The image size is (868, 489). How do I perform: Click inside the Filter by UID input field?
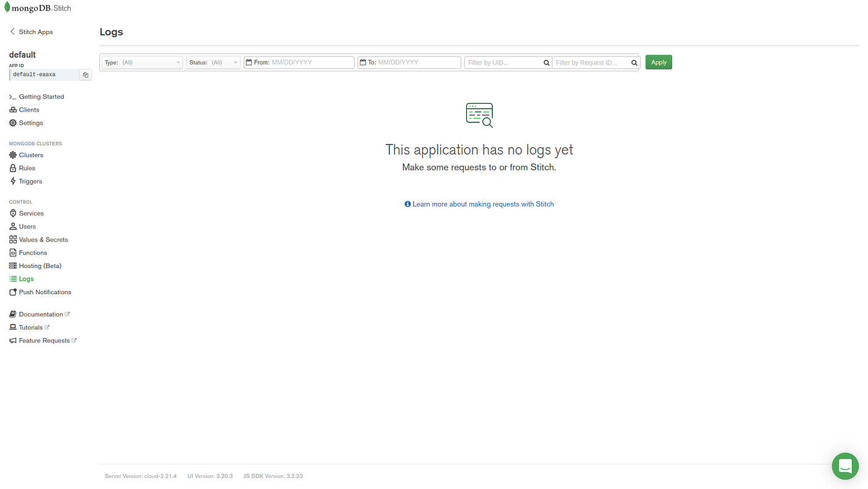coord(502,61)
